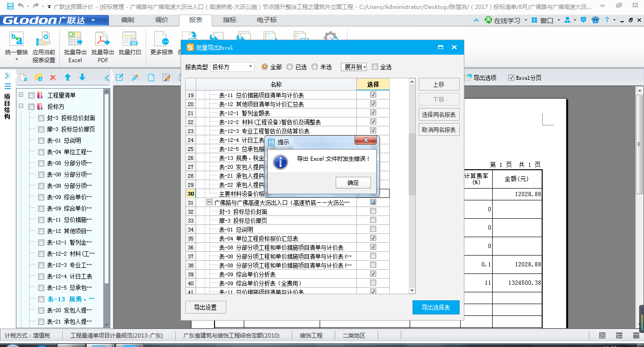Tick the 表-01 总说明 tree checkbox

pyautogui.click(x=41, y=140)
